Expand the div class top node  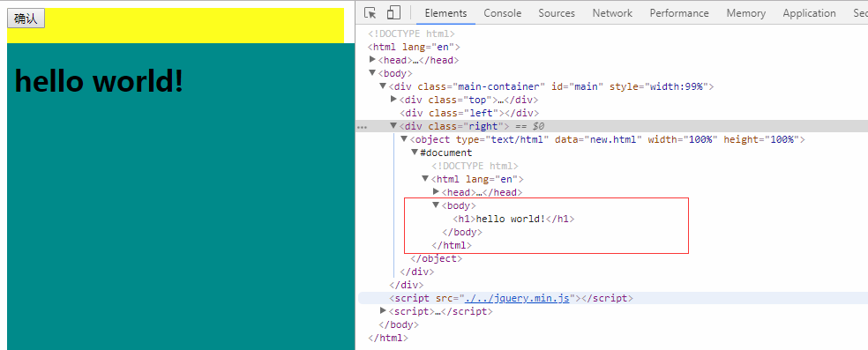[393, 99]
